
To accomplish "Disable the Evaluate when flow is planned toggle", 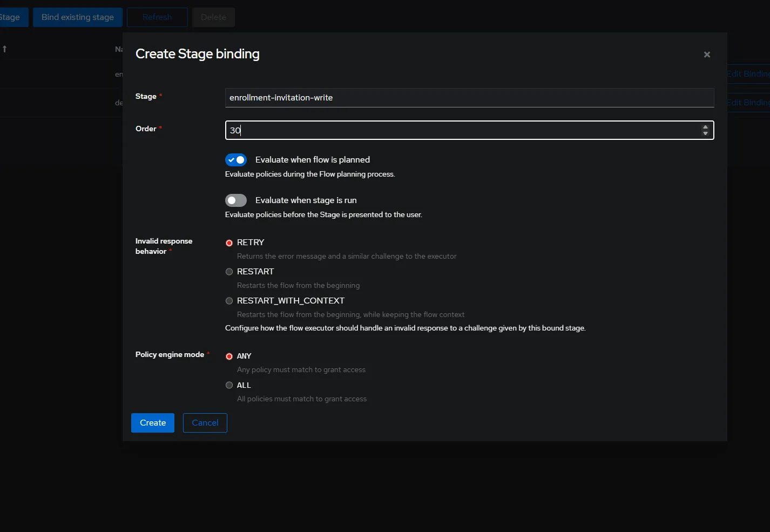I will point(236,160).
